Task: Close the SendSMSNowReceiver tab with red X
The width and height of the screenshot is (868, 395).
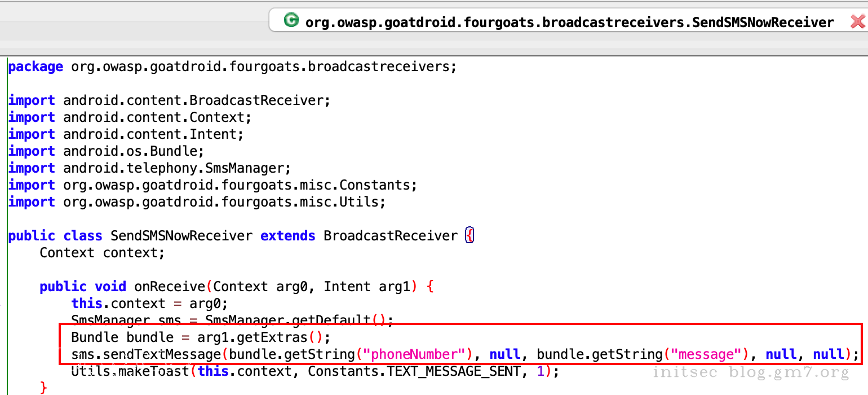Action: pyautogui.click(x=858, y=22)
